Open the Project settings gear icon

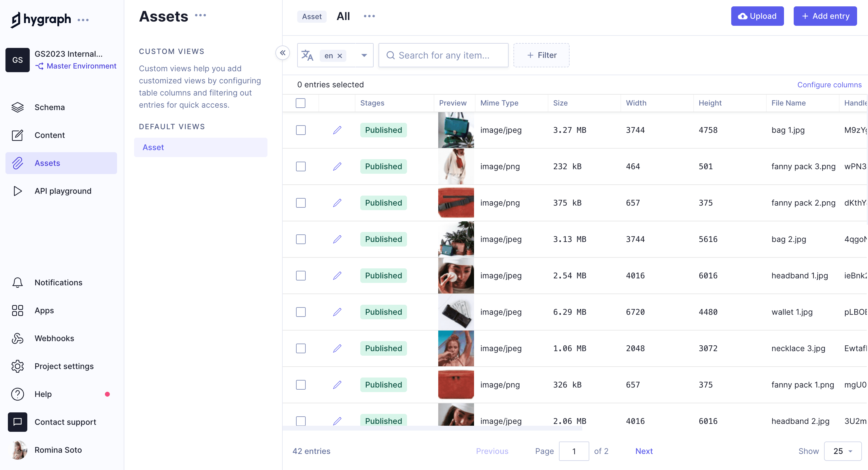pyautogui.click(x=18, y=366)
